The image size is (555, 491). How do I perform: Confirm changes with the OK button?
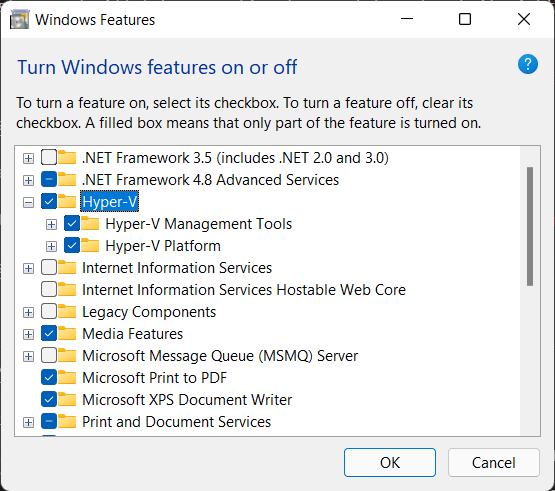(390, 462)
